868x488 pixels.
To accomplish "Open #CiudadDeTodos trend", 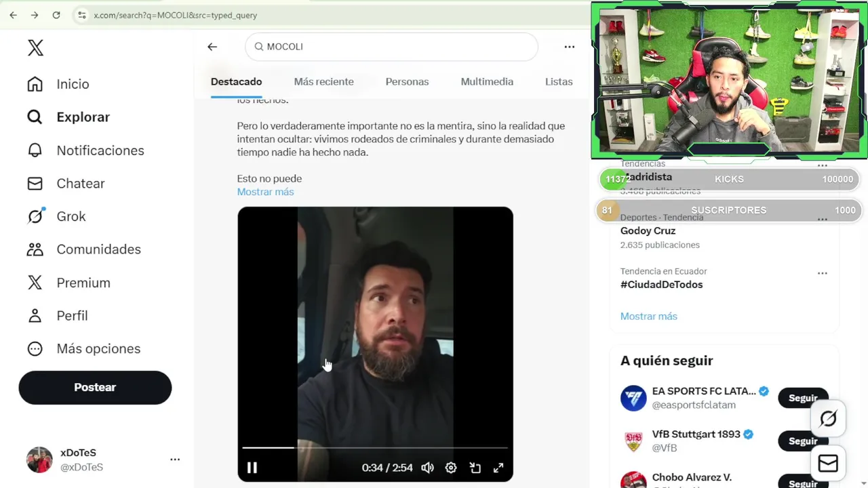I will [661, 285].
